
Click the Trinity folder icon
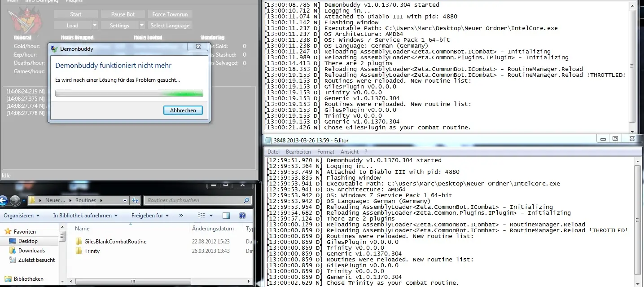point(79,251)
